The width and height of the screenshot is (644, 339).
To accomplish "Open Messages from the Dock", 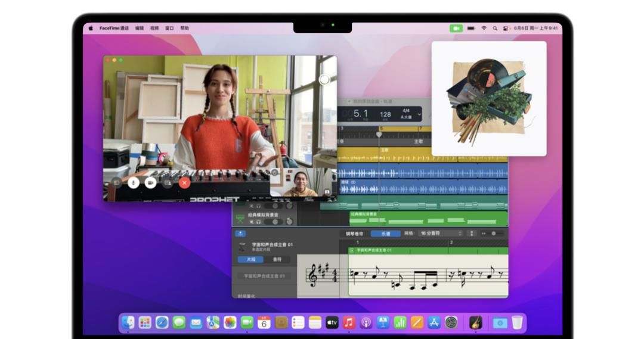I will click(179, 322).
